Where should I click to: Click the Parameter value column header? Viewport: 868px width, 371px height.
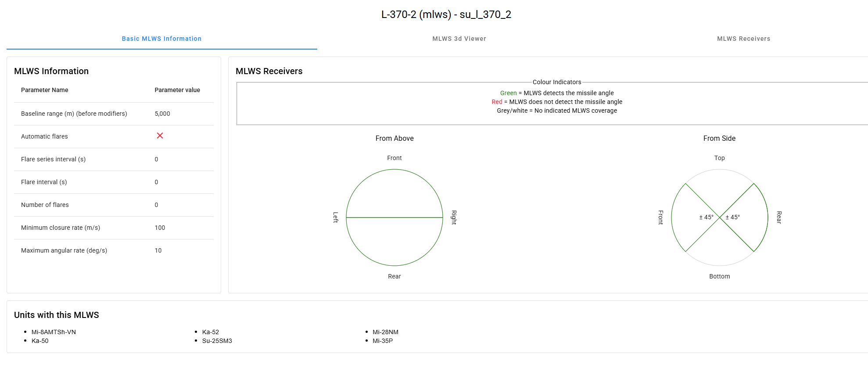[x=177, y=90]
